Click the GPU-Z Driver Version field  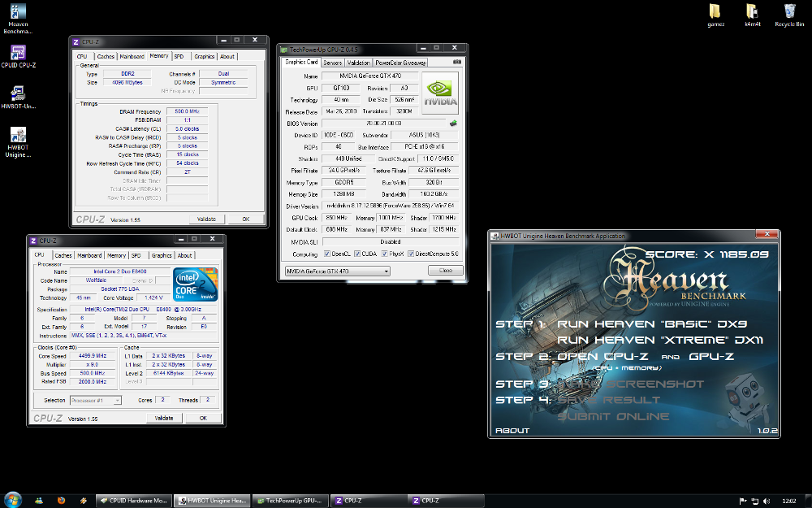tap(390, 206)
